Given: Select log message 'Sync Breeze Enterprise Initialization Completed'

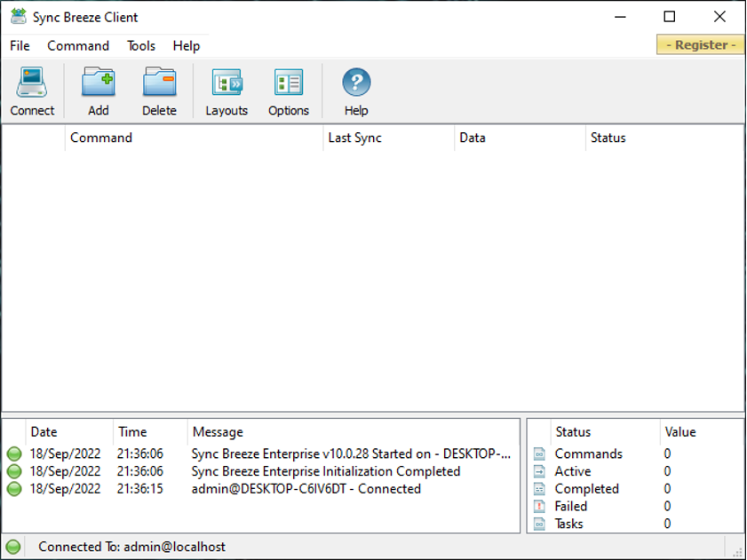Looking at the screenshot, I should click(x=326, y=471).
